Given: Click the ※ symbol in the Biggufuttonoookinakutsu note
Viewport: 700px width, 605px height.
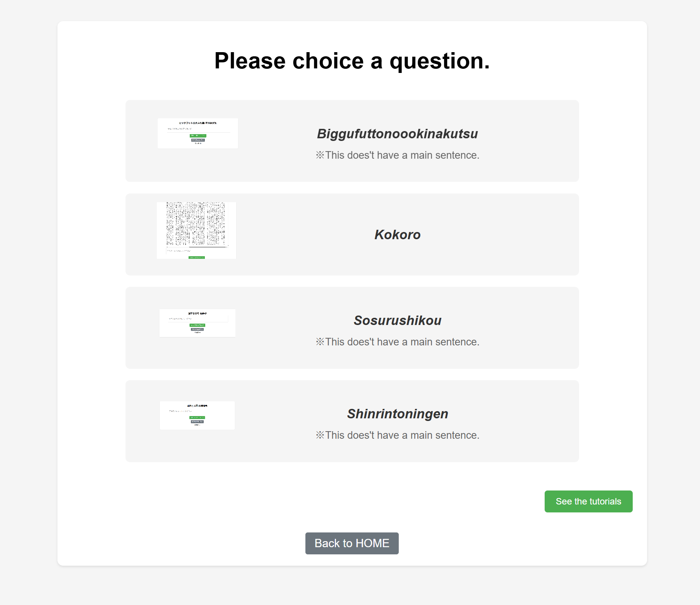Looking at the screenshot, I should [320, 155].
